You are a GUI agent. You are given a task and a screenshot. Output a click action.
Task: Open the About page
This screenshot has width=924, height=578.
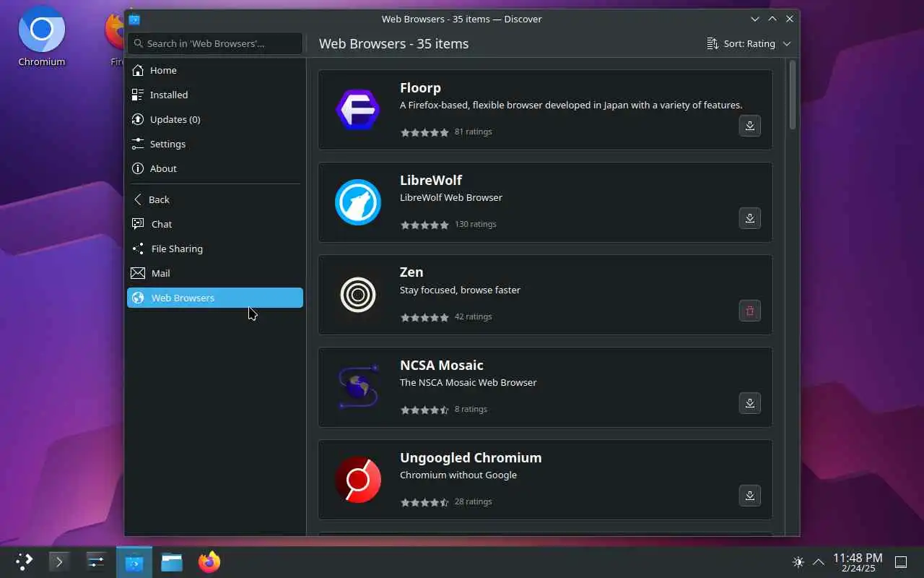click(x=215, y=168)
